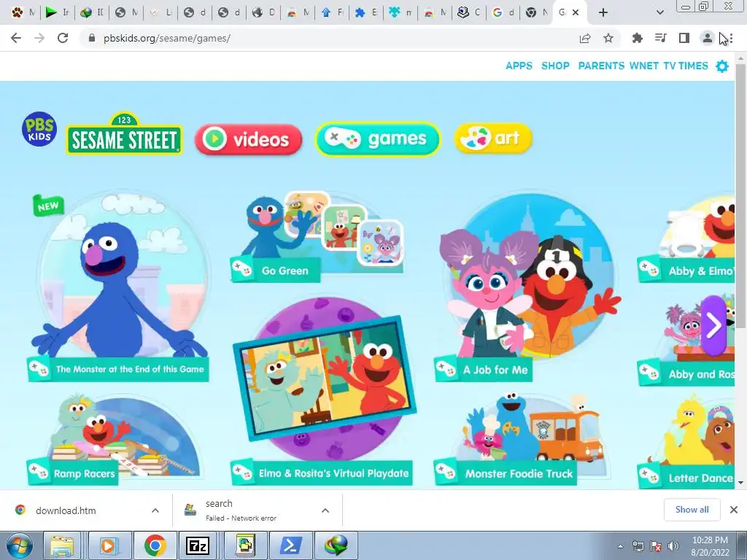Play Elmo & Rosita's Virtual Playdate
The height and width of the screenshot is (560, 747).
(322, 392)
